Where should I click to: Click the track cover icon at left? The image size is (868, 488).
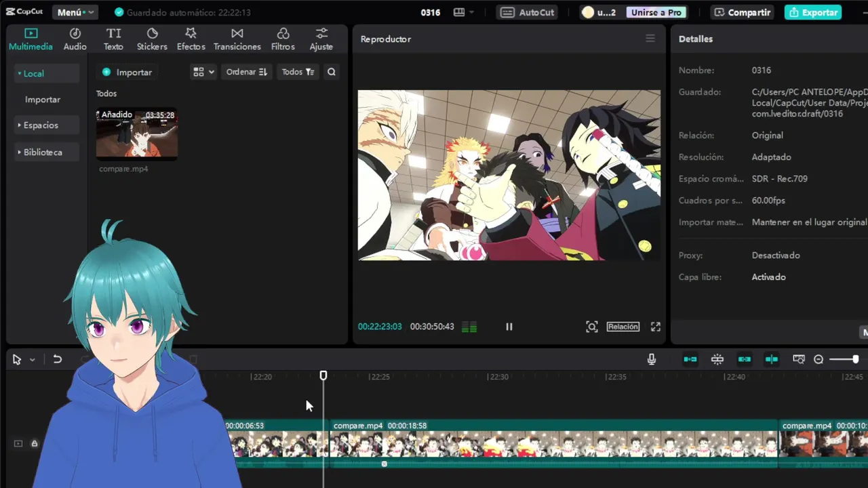coord(18,443)
